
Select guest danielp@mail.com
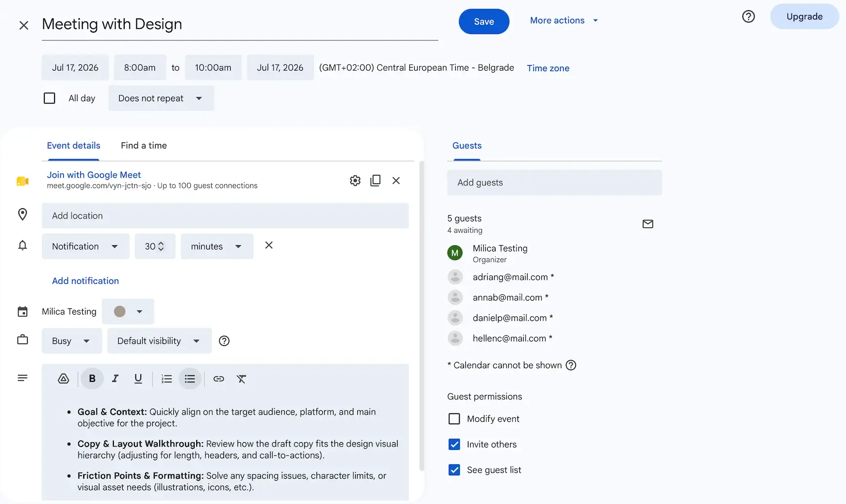pos(513,318)
